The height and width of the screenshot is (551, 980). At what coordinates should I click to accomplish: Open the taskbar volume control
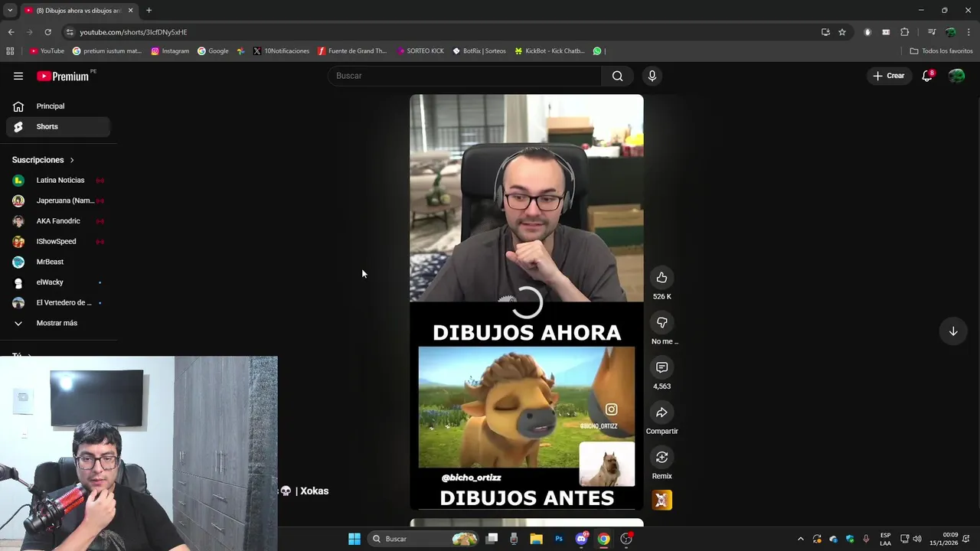(x=917, y=539)
